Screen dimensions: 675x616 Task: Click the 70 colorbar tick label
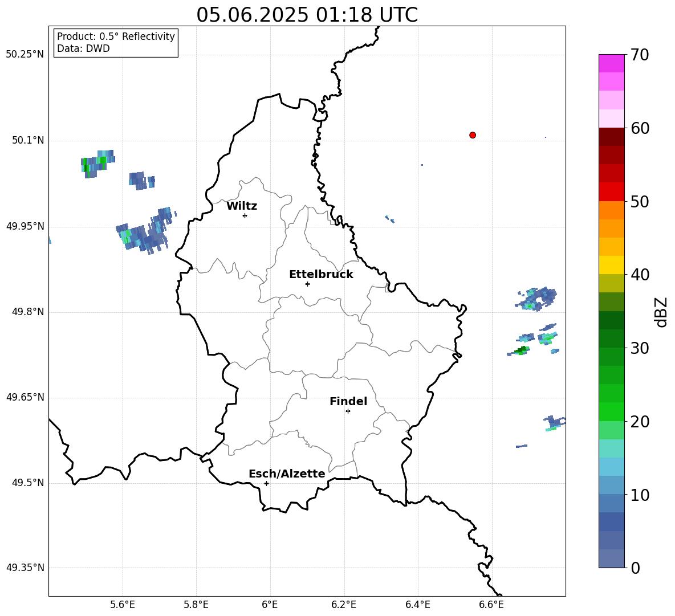(x=640, y=55)
